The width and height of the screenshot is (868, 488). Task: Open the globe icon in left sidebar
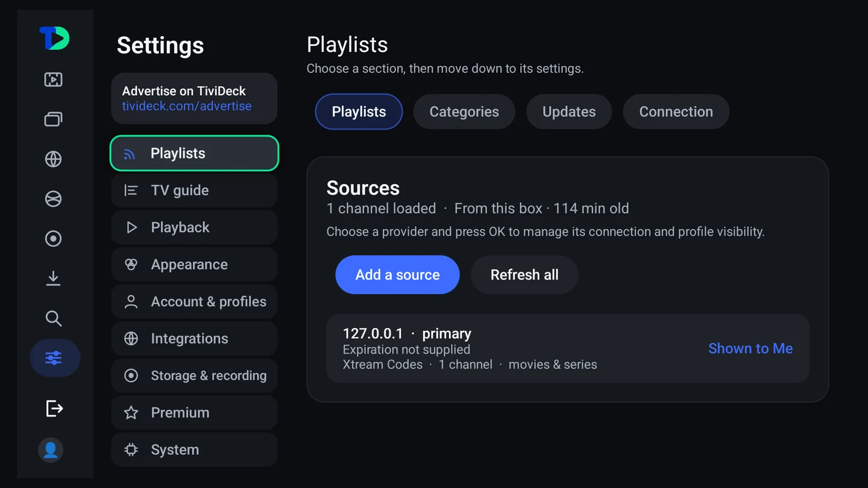(54, 159)
